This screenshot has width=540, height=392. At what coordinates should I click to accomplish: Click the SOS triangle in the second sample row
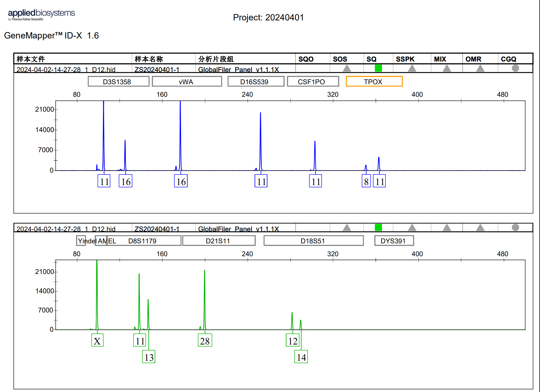[347, 228]
